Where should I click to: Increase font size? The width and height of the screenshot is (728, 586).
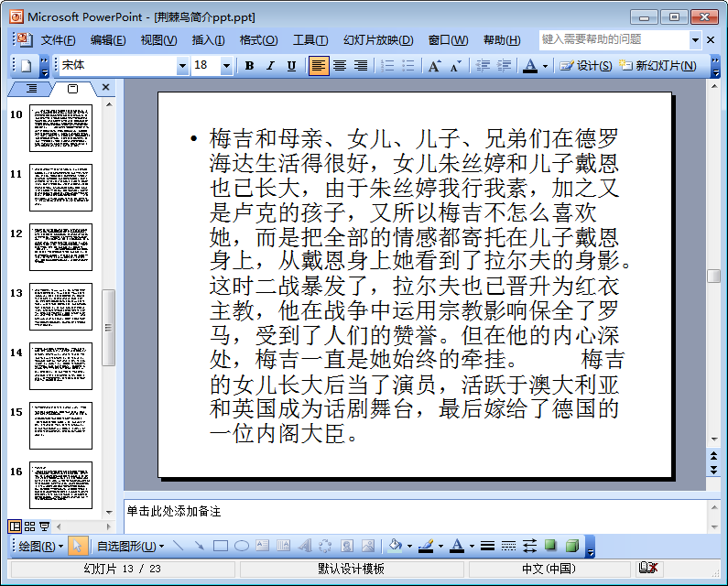point(435,66)
